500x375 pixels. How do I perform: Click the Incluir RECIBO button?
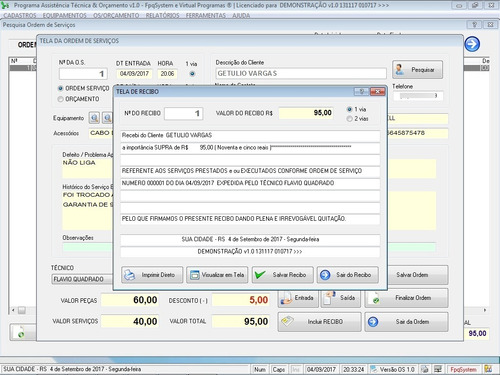click(319, 322)
